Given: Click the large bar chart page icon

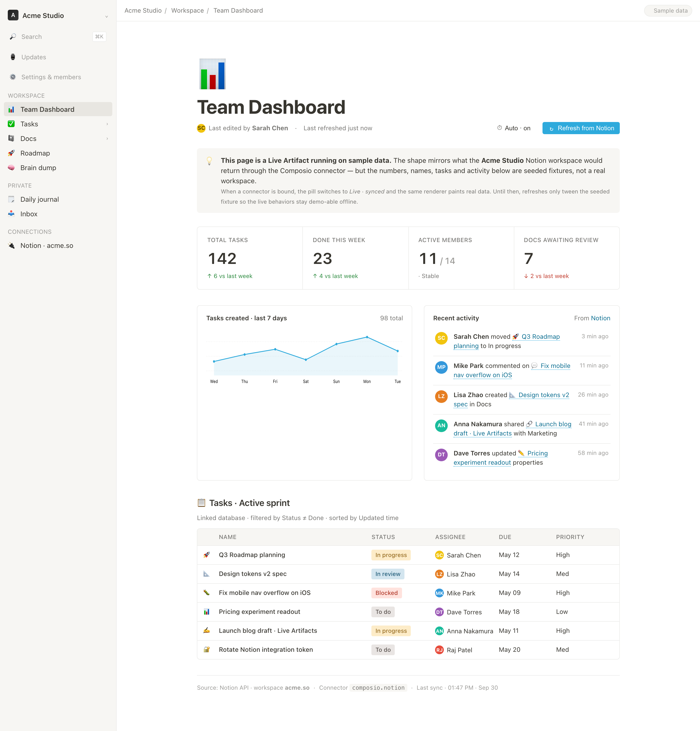Looking at the screenshot, I should [213, 74].
